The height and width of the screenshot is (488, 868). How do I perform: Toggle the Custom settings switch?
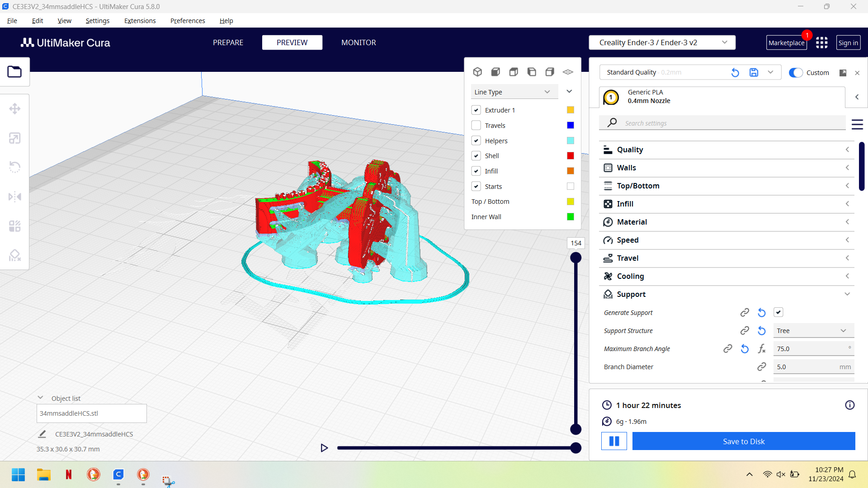(x=796, y=73)
